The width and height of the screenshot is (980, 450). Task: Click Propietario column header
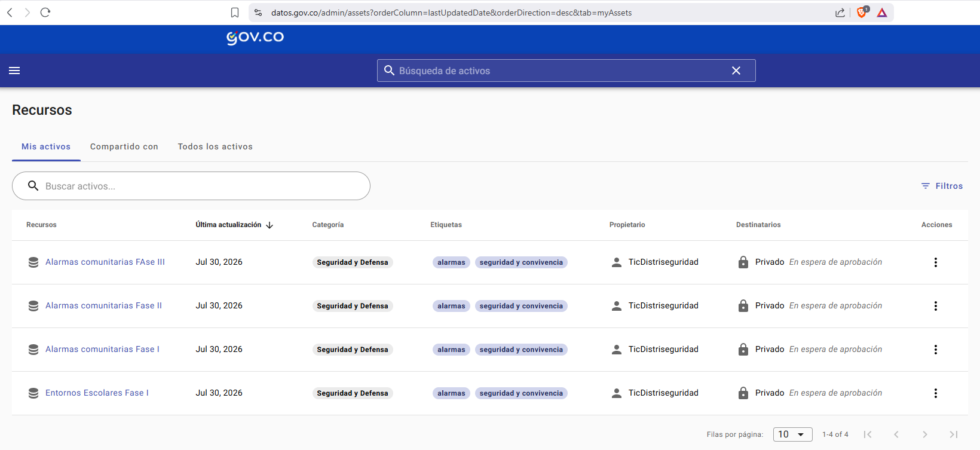627,225
